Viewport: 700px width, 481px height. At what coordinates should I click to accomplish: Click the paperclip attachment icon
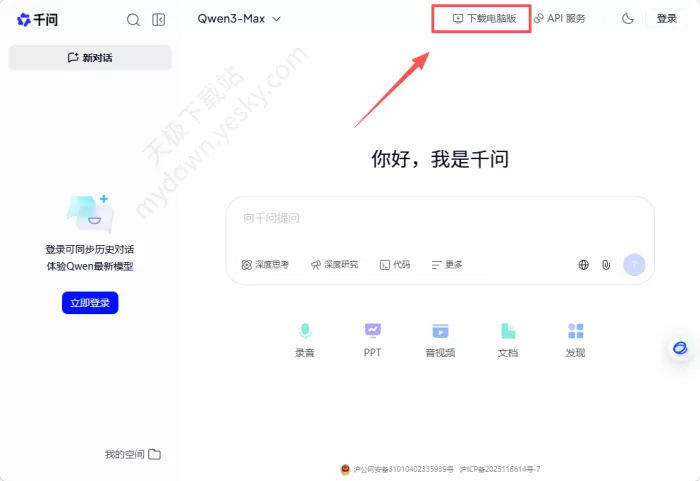click(x=606, y=265)
